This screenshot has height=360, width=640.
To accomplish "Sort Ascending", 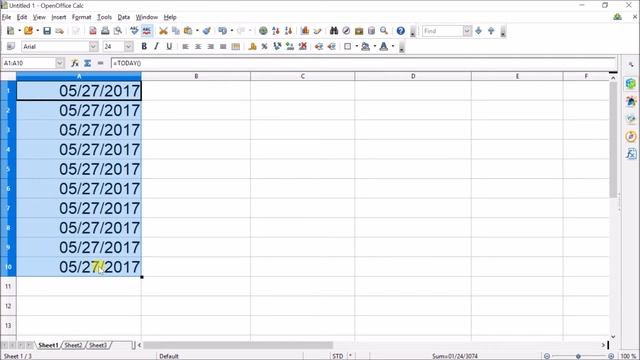I will 276,31.
